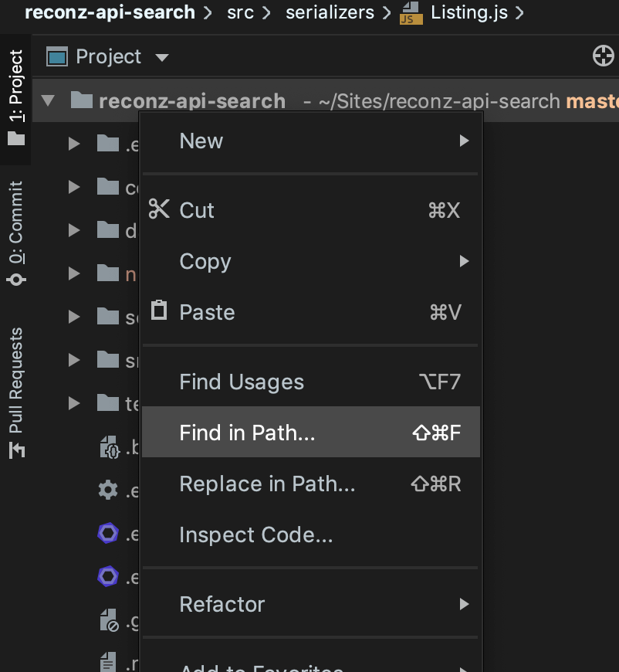Screen dimensions: 619x672
Task: Select Find in Path menu item
Action: 309,433
